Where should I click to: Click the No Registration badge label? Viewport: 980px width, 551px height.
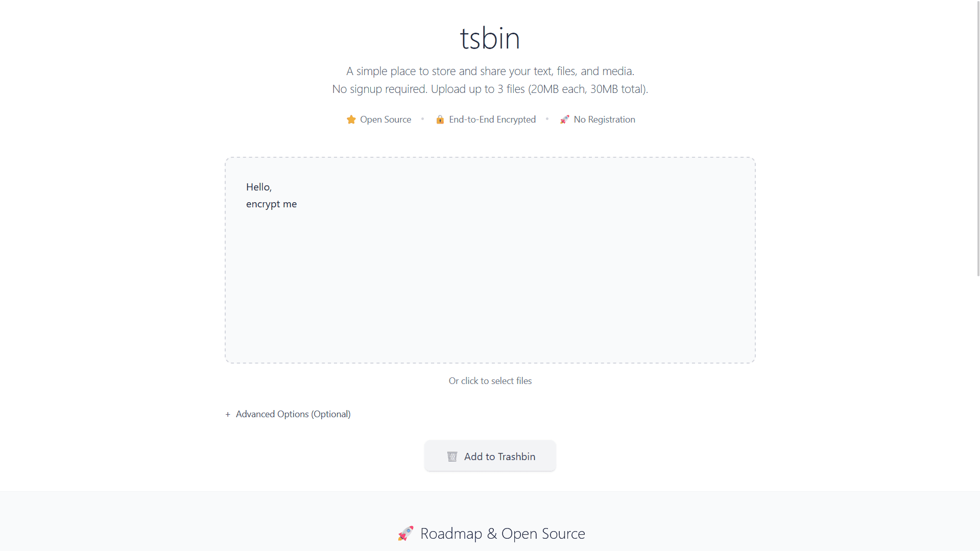pos(604,119)
